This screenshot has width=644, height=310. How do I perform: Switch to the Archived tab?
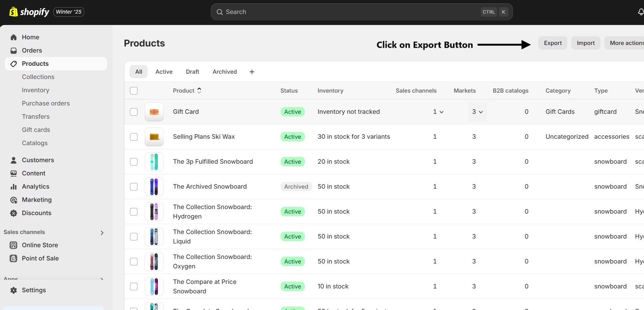[x=225, y=72]
